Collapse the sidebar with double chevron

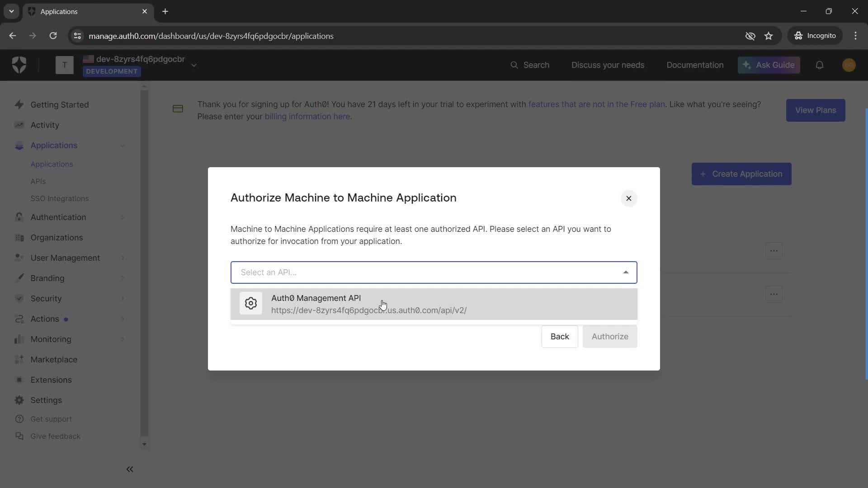(x=130, y=469)
